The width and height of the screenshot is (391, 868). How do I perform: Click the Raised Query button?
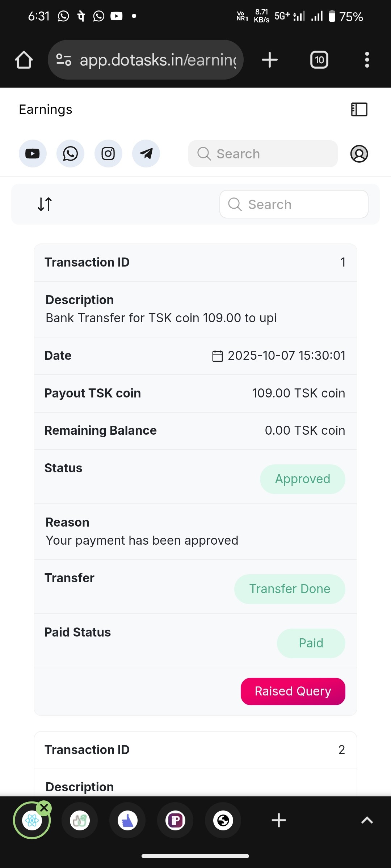293,691
